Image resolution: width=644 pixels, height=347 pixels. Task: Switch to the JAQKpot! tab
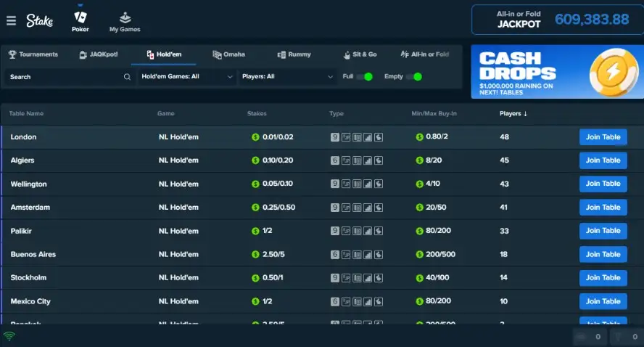[99, 54]
